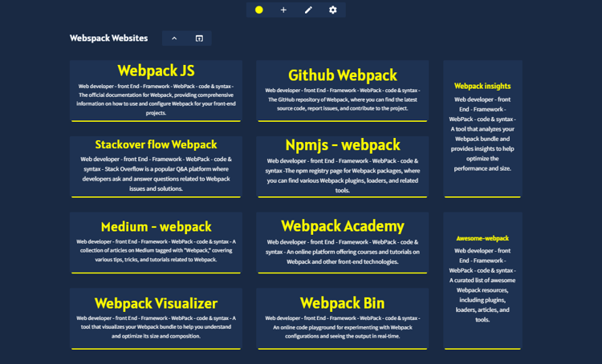Open the Webpack Academy card
The image size is (602, 364).
coord(343,243)
